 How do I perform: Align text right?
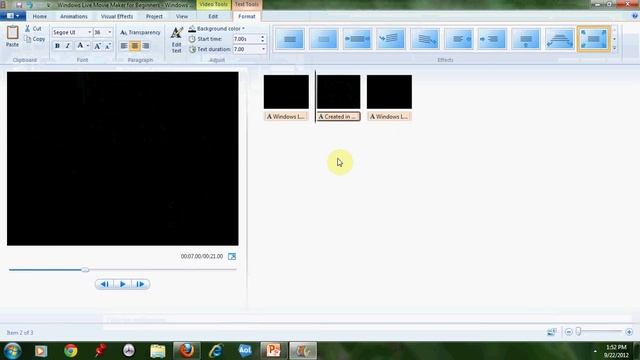(146, 46)
